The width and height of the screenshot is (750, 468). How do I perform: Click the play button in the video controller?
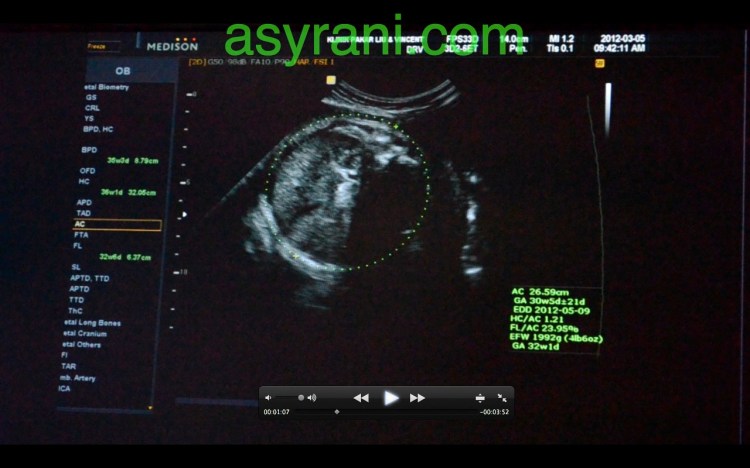(391, 397)
